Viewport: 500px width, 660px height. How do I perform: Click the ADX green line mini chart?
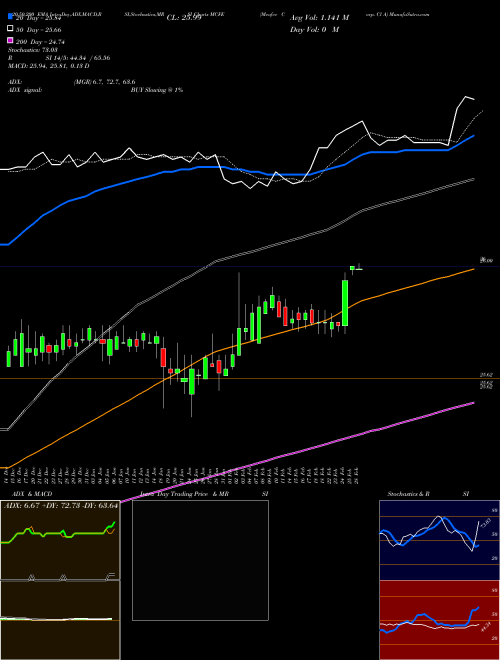(x=60, y=540)
